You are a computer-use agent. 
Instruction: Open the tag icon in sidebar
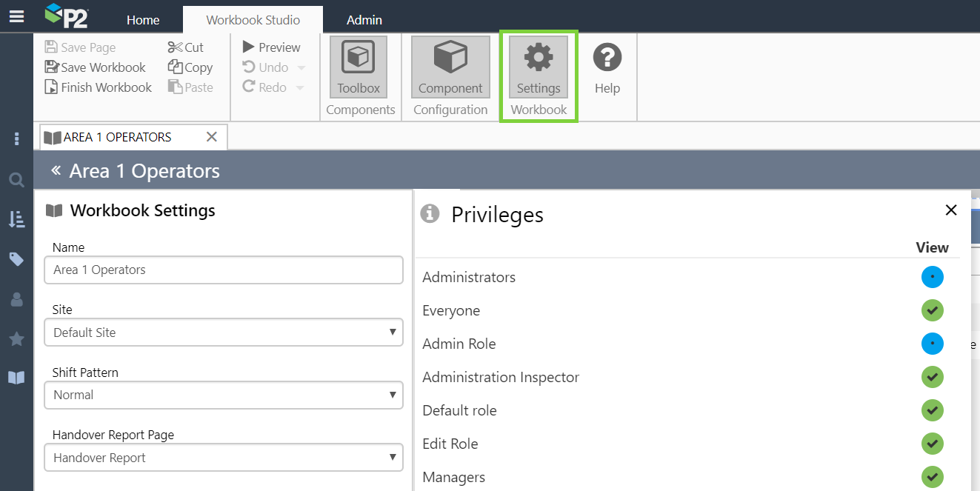[16, 258]
